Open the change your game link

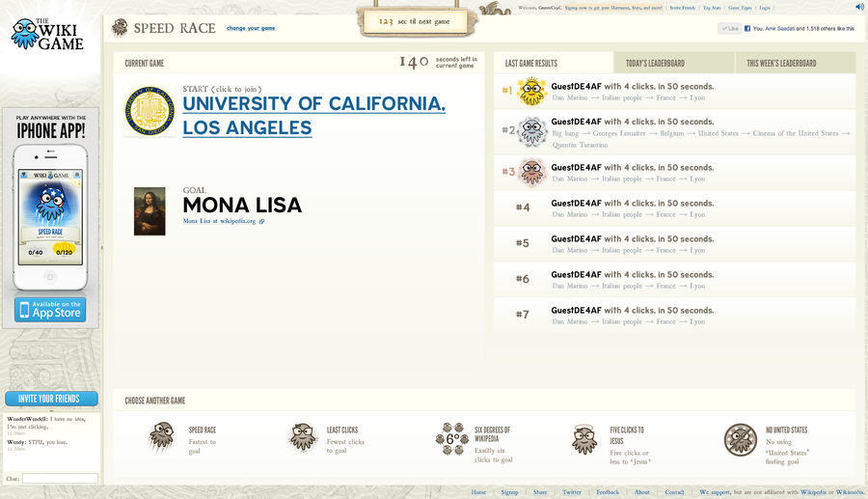tap(251, 28)
